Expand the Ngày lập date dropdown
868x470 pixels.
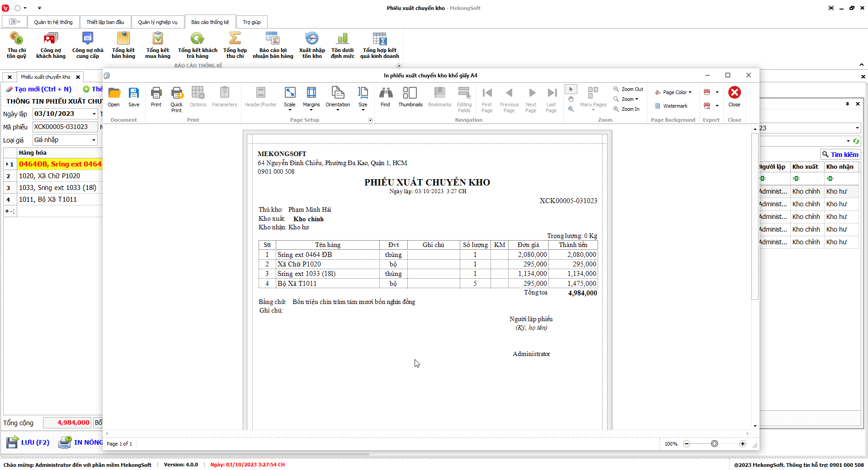click(x=94, y=114)
